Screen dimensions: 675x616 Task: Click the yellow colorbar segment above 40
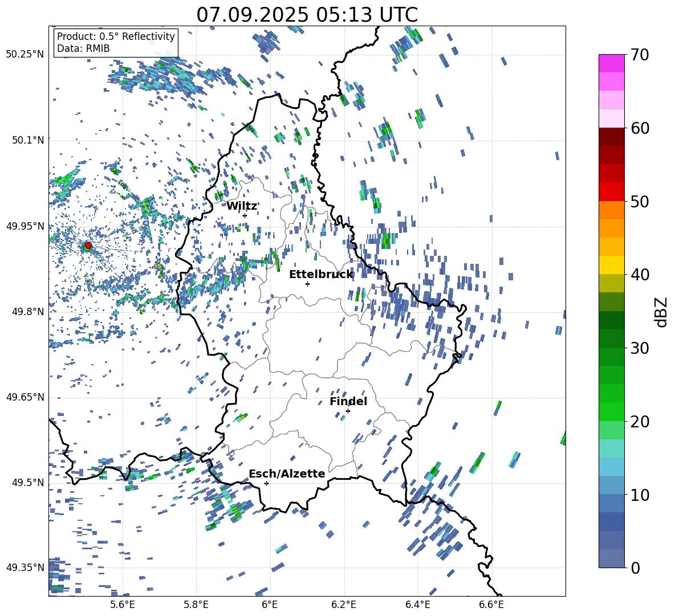tap(612, 265)
